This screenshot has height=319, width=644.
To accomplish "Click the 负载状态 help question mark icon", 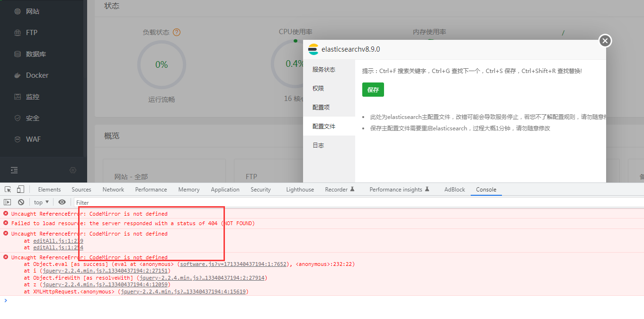I will click(177, 32).
